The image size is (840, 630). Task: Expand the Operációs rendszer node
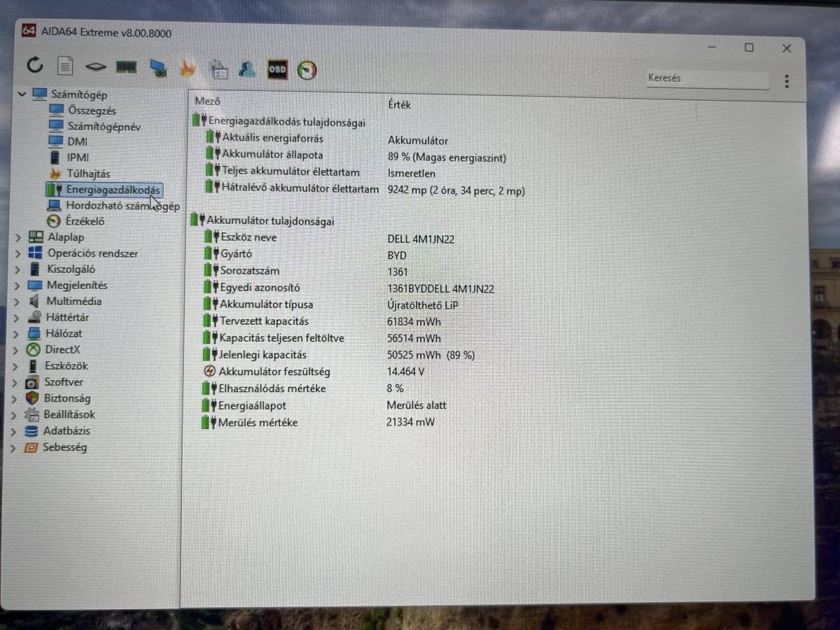tap(18, 253)
